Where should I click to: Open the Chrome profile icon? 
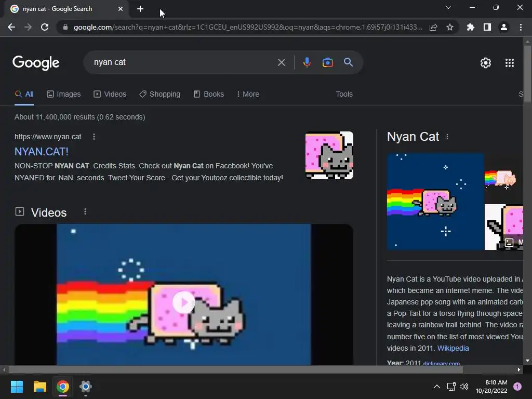point(504,27)
